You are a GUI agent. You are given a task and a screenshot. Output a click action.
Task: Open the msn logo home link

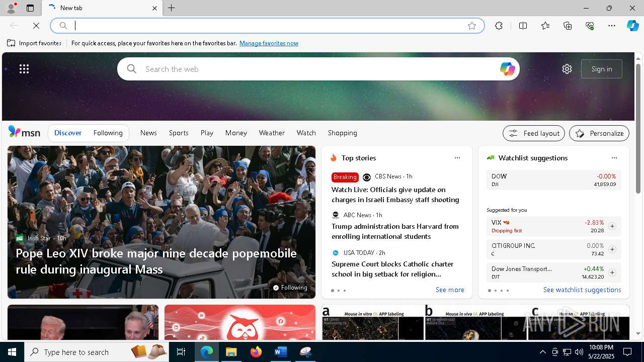click(x=24, y=132)
